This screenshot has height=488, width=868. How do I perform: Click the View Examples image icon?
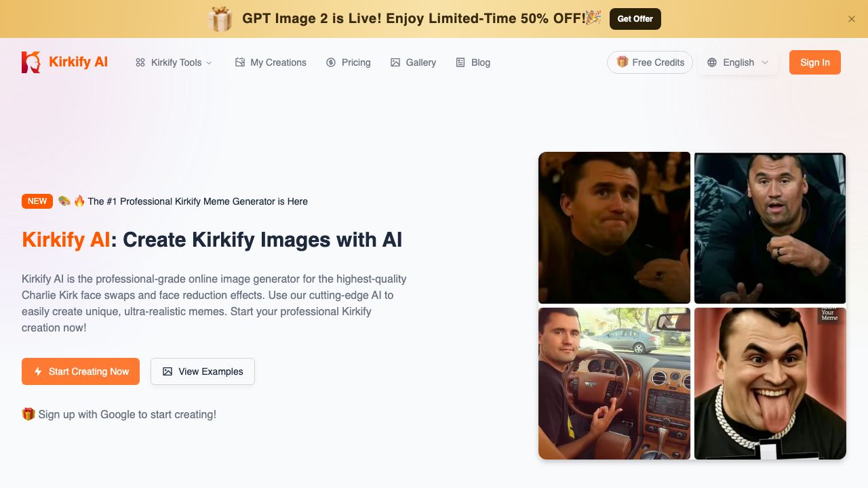pos(167,371)
